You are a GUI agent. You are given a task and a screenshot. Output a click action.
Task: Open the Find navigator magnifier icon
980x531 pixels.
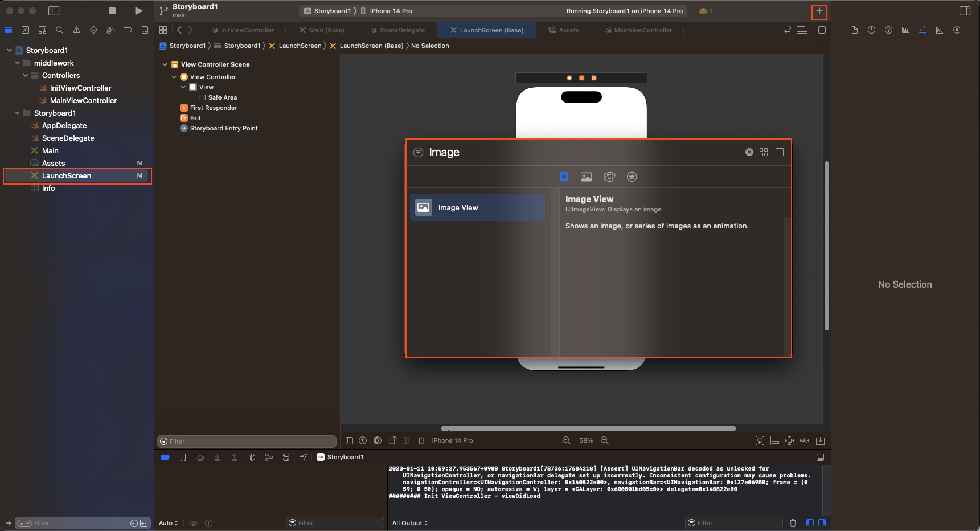pyautogui.click(x=59, y=30)
